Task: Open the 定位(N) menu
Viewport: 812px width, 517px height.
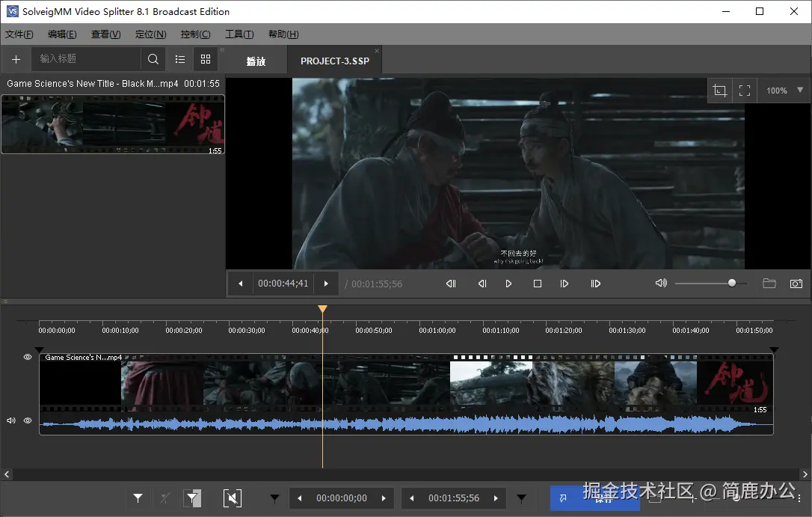Action: click(151, 34)
